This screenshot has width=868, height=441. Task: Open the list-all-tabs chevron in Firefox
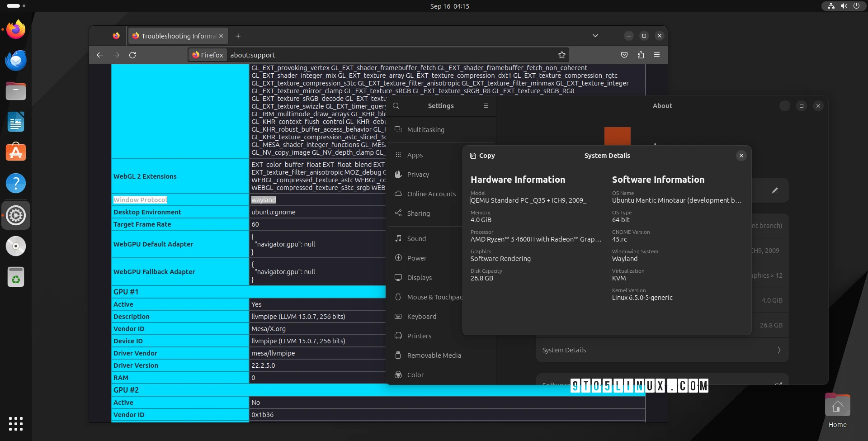point(595,36)
